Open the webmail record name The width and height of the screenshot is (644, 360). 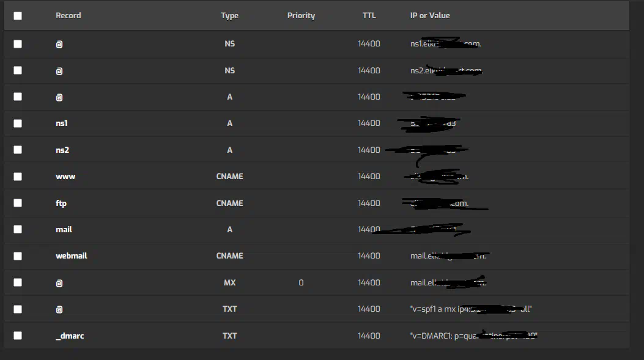click(72, 255)
